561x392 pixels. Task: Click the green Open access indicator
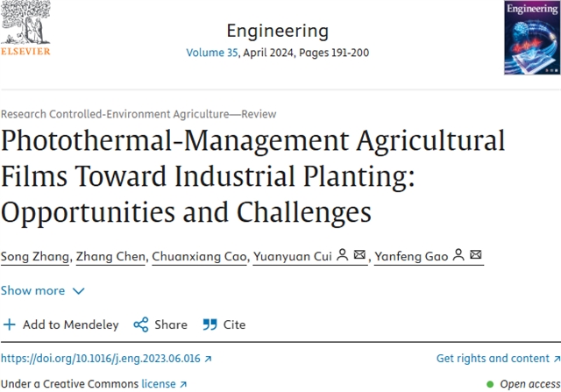point(490,384)
